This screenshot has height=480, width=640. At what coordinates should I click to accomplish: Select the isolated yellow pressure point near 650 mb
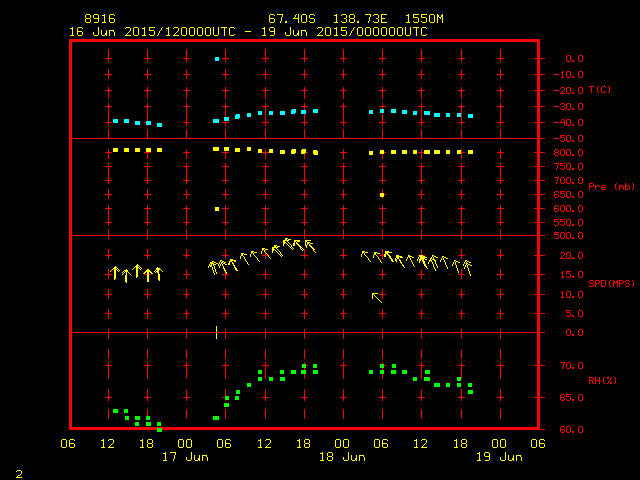(x=382, y=195)
